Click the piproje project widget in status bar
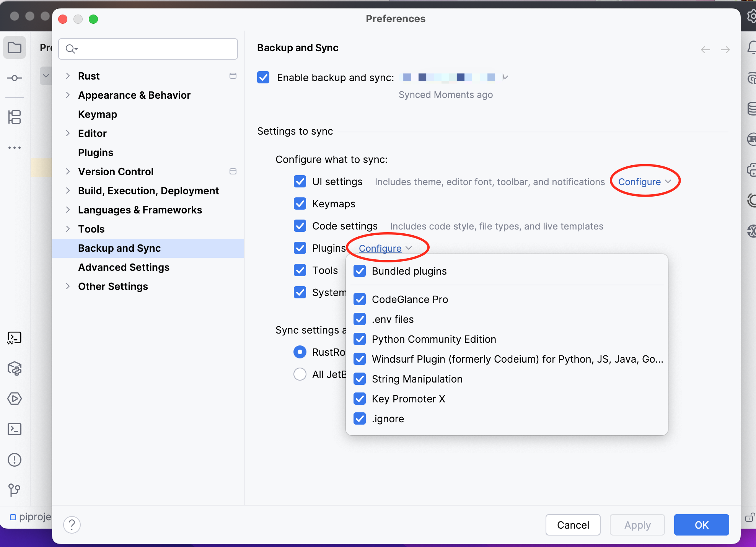The image size is (756, 547). coord(31,517)
